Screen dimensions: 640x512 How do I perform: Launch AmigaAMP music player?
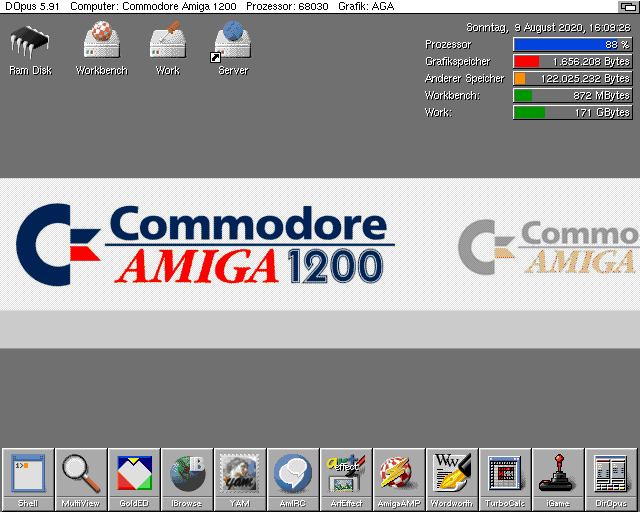click(x=399, y=479)
